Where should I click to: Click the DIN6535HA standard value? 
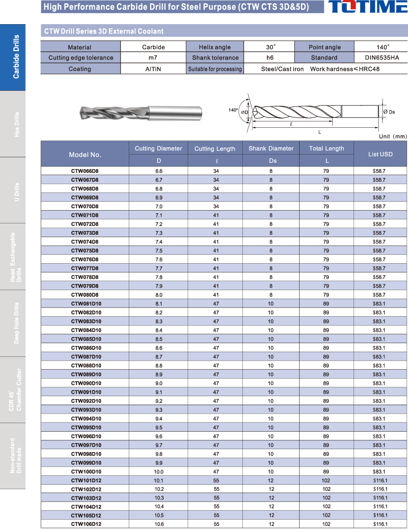tap(381, 58)
